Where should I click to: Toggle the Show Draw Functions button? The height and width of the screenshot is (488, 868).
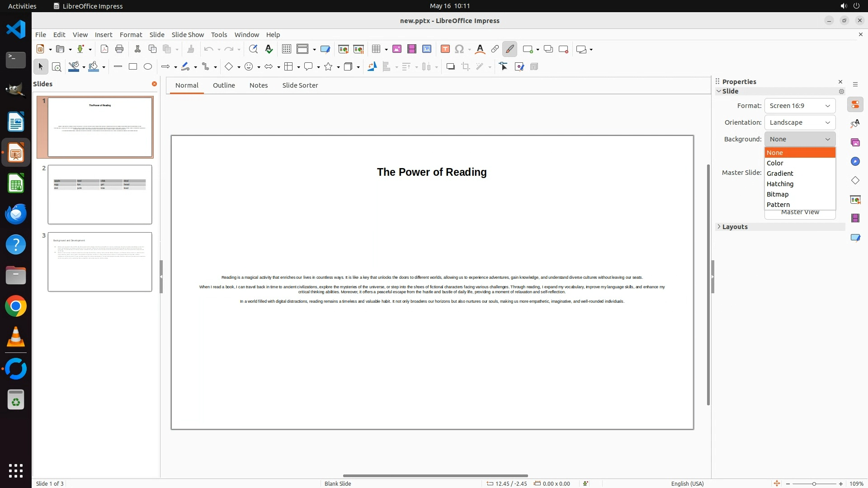510,49
